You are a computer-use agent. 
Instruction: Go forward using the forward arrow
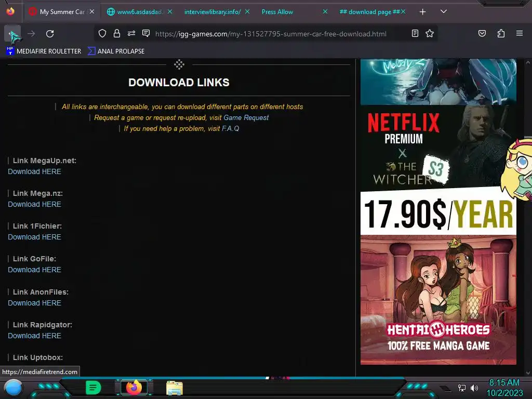(31, 34)
